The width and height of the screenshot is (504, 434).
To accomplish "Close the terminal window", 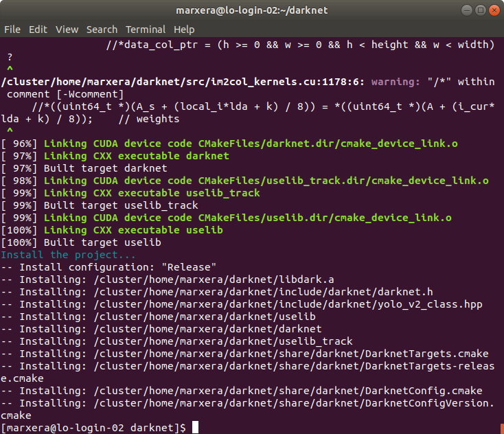I will (494, 10).
